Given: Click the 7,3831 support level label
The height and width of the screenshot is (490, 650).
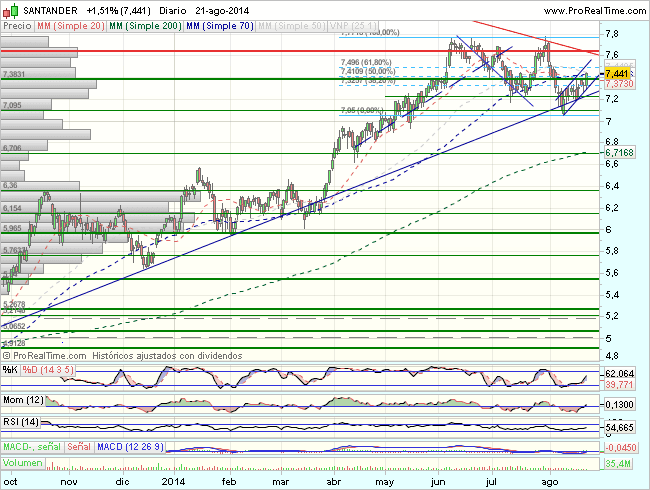Looking at the screenshot, I should [14, 74].
